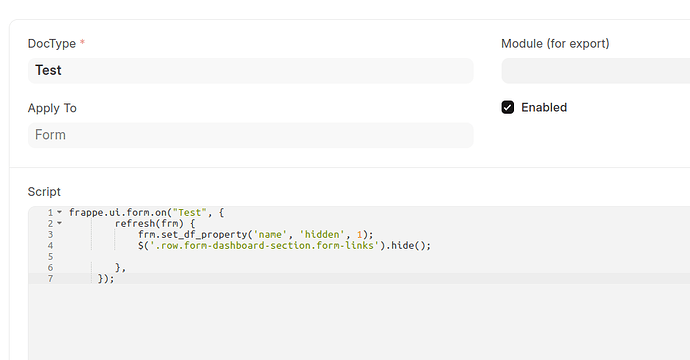Click the form-dashboard-section hide() code line

coord(284,246)
